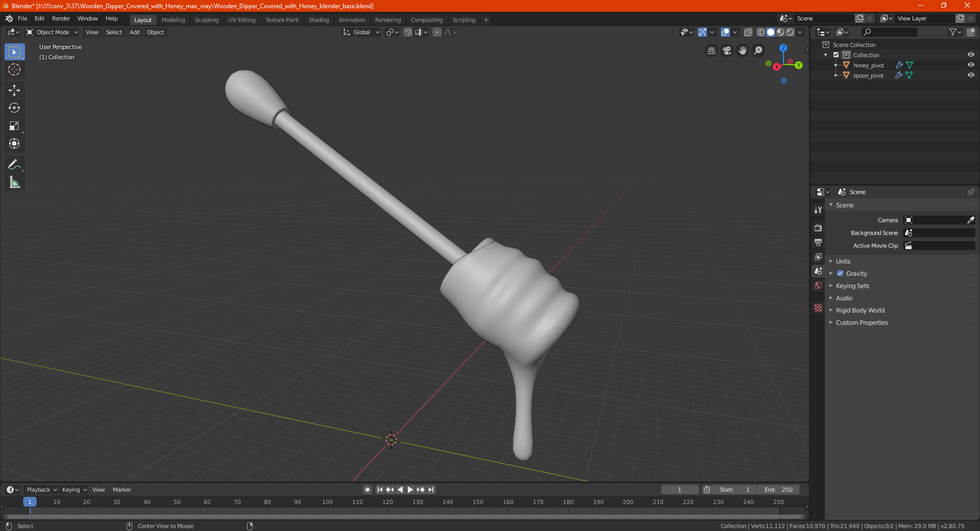980x531 pixels.
Task: Select the Move tool
Action: [14, 90]
